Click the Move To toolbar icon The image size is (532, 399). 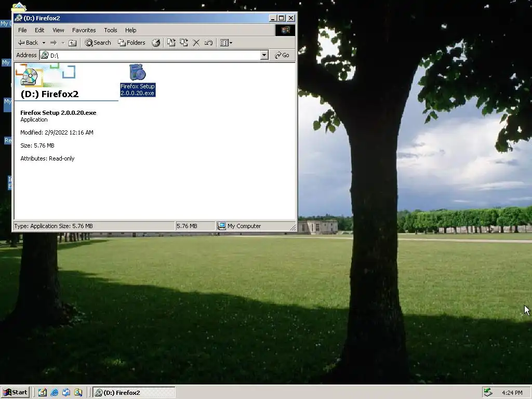tap(171, 43)
